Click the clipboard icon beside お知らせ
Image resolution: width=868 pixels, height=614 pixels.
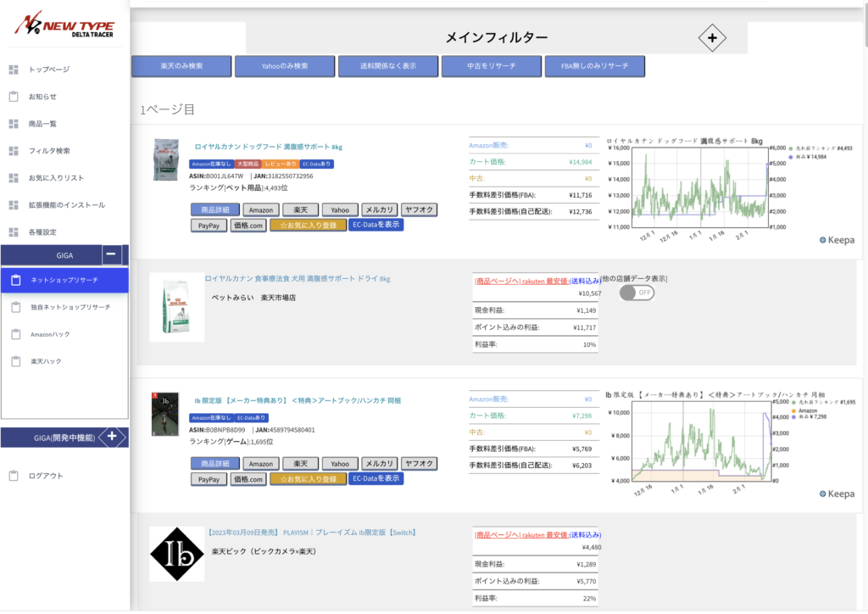[x=14, y=97]
